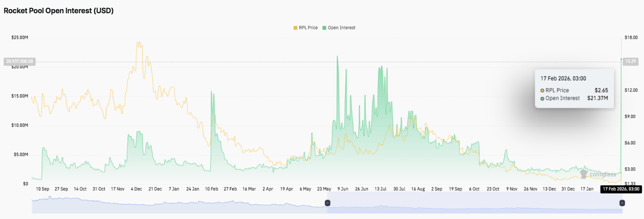The height and width of the screenshot is (219, 644).
Task: Click the 4 Dec date on x-axis
Action: pos(136,189)
